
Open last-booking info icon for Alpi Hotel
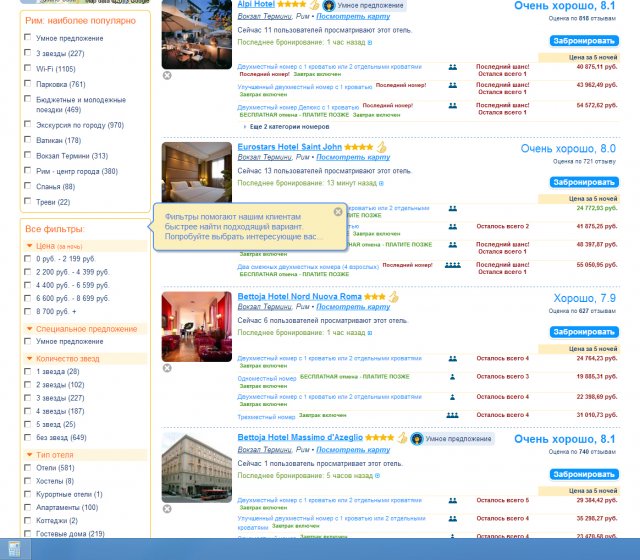tap(370, 42)
